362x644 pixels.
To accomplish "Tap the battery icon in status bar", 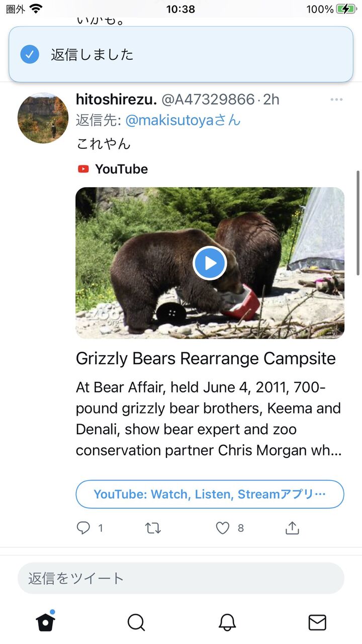I will (346, 9).
